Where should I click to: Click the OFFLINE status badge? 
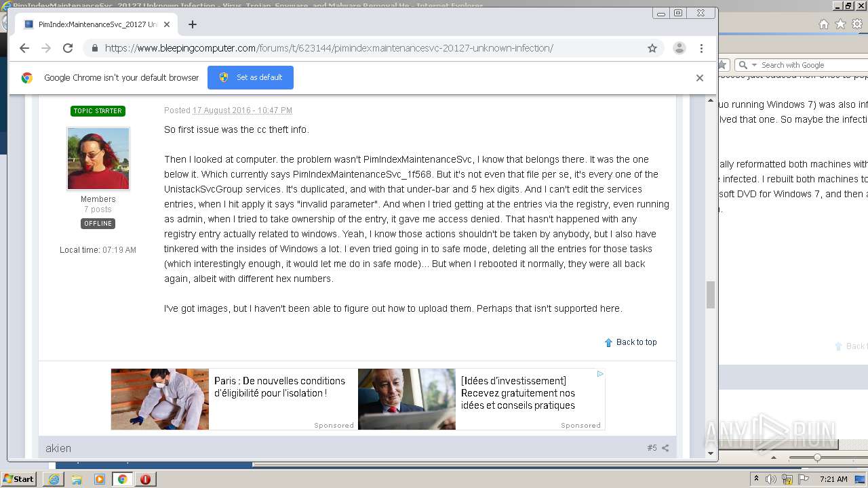pyautogui.click(x=98, y=224)
